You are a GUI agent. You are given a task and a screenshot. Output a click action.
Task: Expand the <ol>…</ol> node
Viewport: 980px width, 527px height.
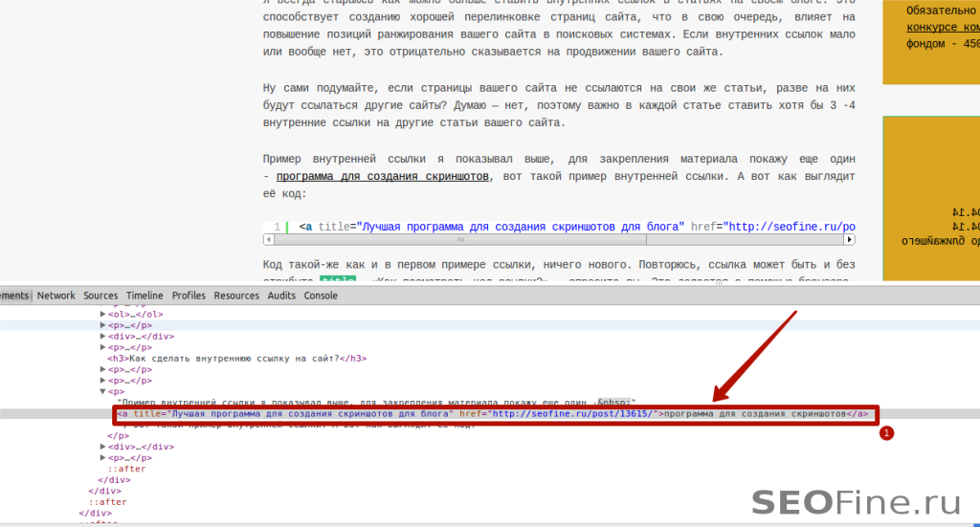(x=103, y=314)
